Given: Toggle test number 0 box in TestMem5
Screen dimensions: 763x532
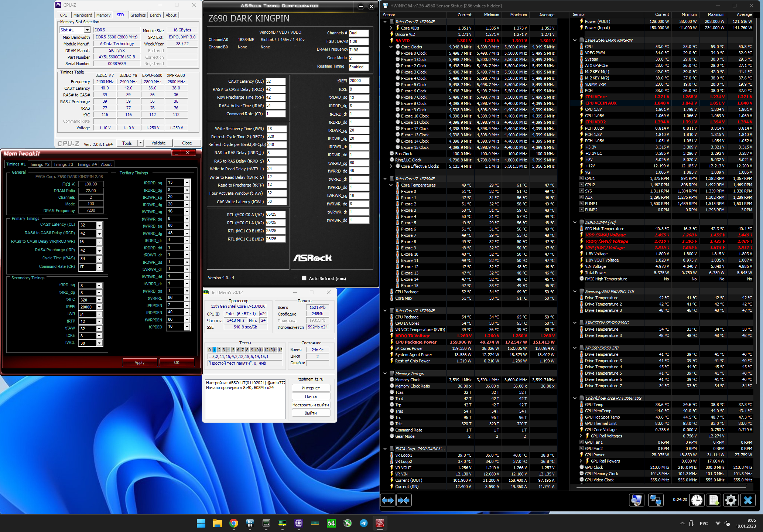Looking at the screenshot, I should click(209, 349).
